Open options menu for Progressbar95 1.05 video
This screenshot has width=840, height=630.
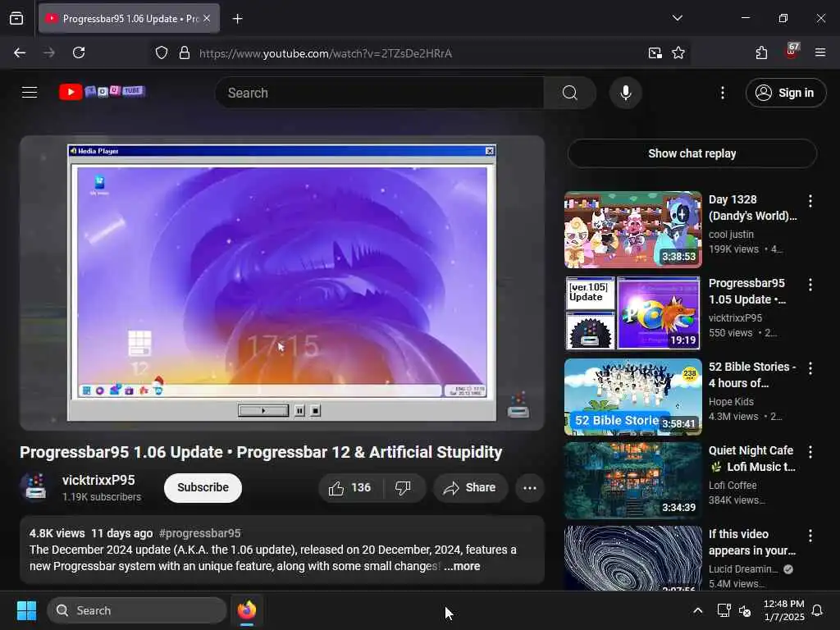point(810,285)
